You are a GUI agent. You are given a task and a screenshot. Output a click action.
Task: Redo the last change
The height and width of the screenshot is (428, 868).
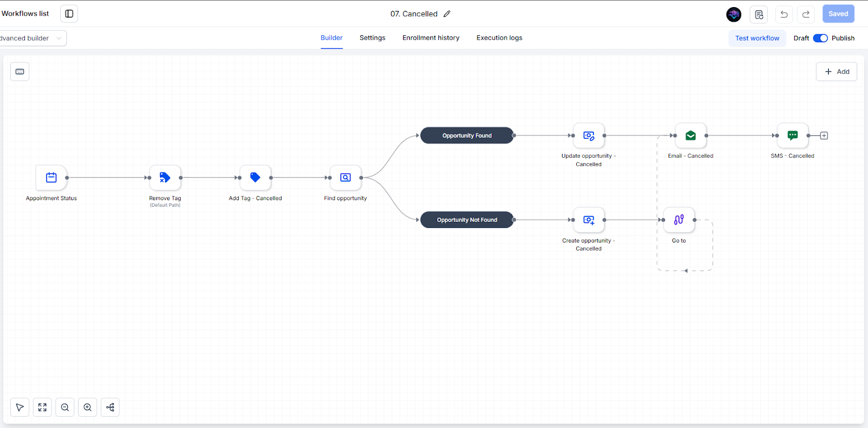pyautogui.click(x=806, y=14)
